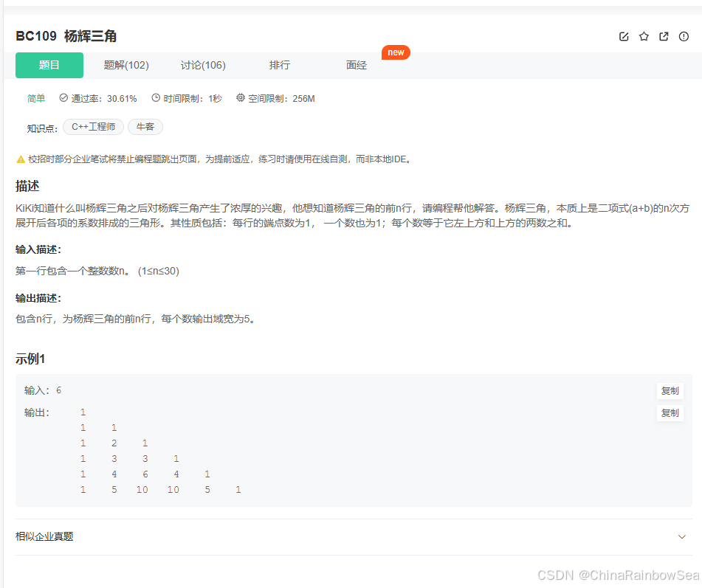Click the yellow warning triangle icon
This screenshot has width=702, height=588.
pyautogui.click(x=21, y=159)
